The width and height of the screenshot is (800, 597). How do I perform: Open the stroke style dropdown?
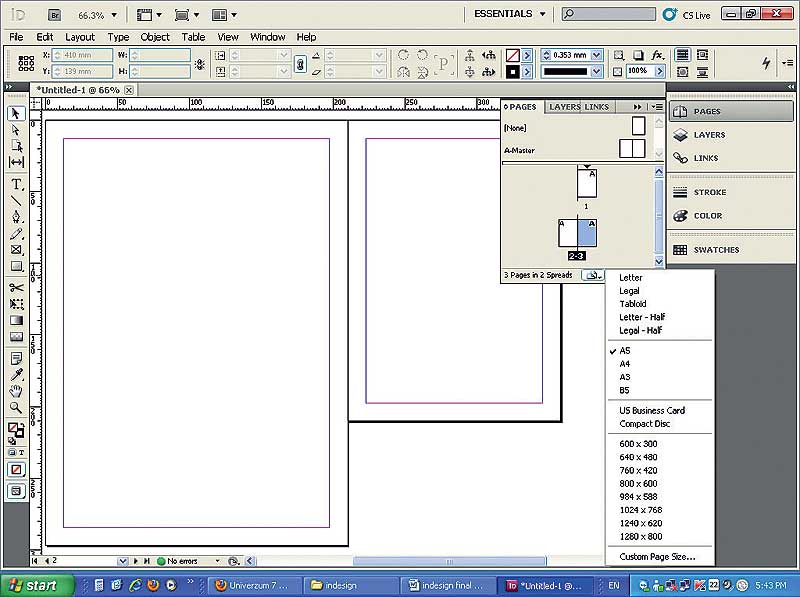[596, 71]
